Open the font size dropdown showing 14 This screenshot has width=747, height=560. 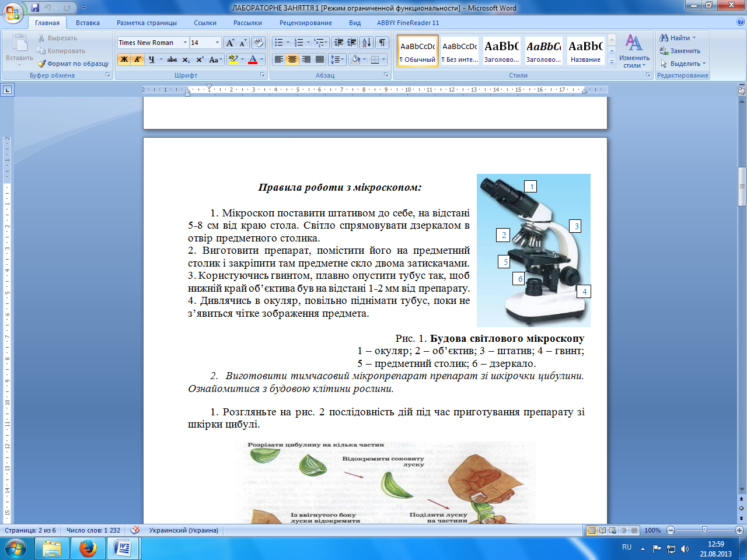tap(217, 43)
